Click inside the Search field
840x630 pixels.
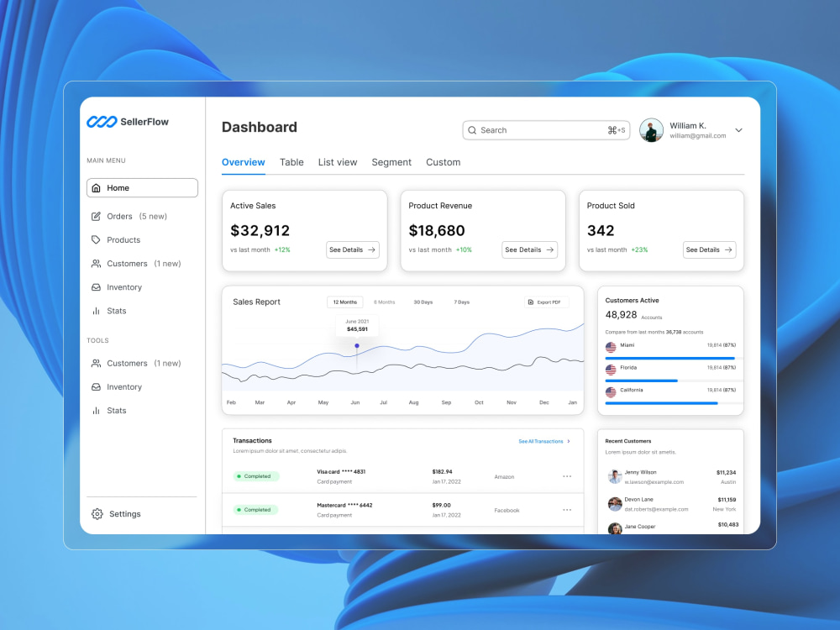click(546, 130)
